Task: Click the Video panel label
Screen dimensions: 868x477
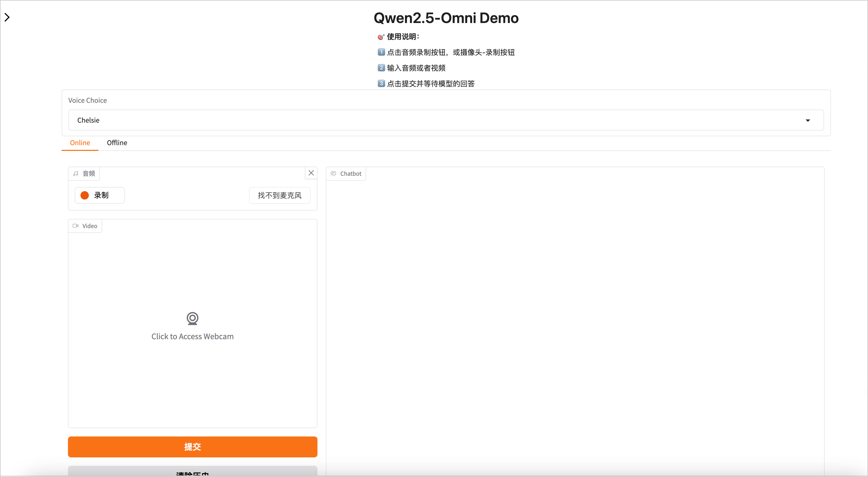Action: pos(90,226)
